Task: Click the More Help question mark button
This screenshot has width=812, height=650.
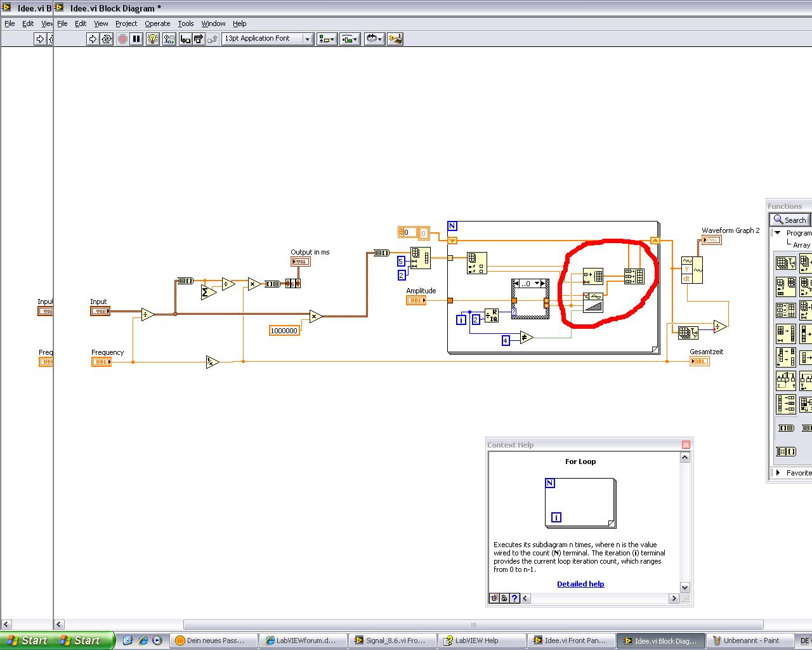Action: point(514,598)
